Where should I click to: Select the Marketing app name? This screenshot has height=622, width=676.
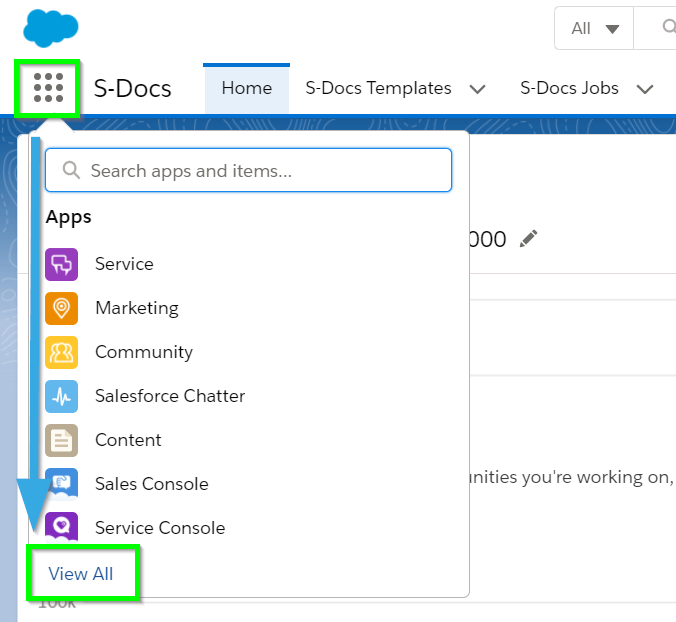coord(137,308)
